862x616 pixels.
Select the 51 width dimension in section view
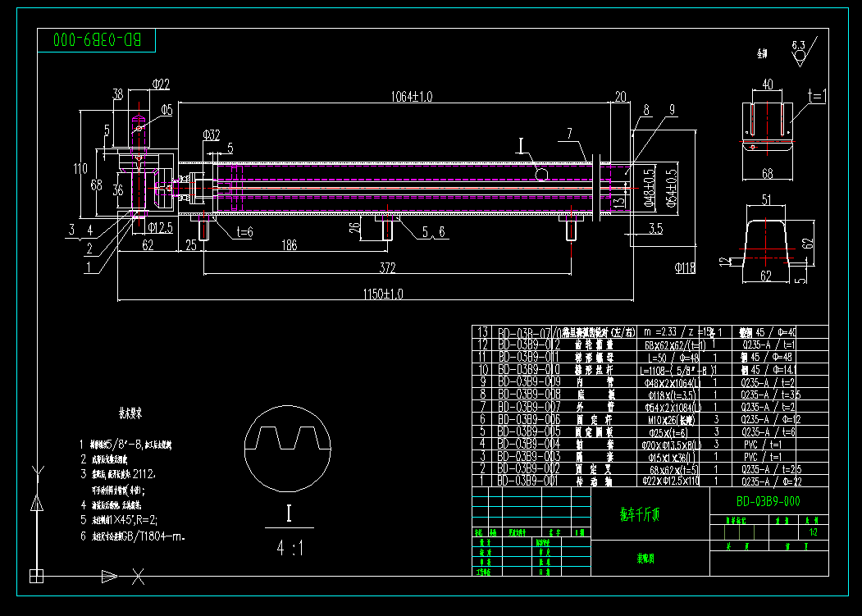766,199
